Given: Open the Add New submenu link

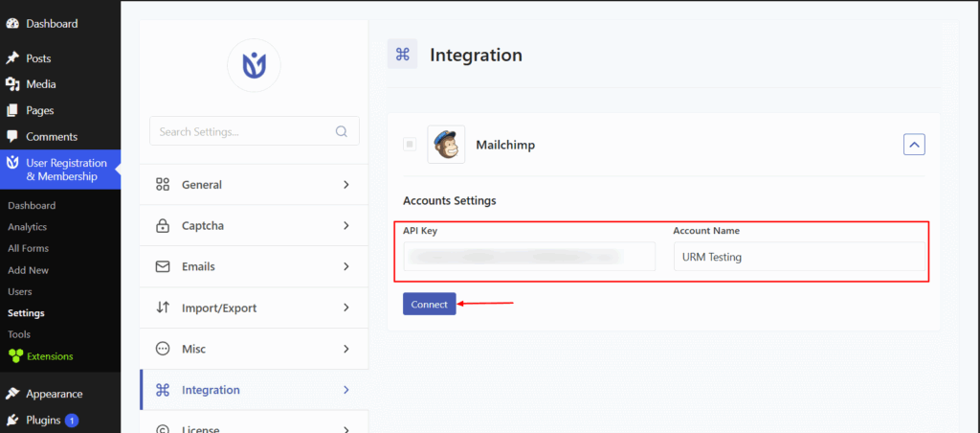Looking at the screenshot, I should tap(28, 270).
